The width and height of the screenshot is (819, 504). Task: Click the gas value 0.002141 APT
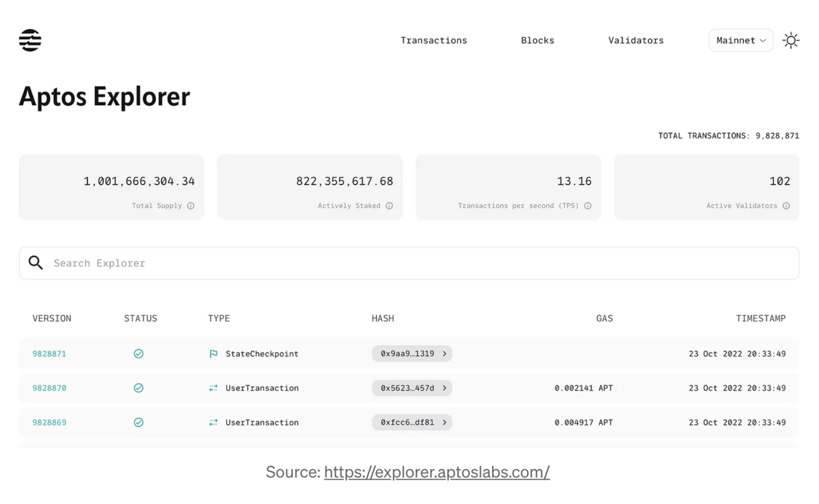584,388
